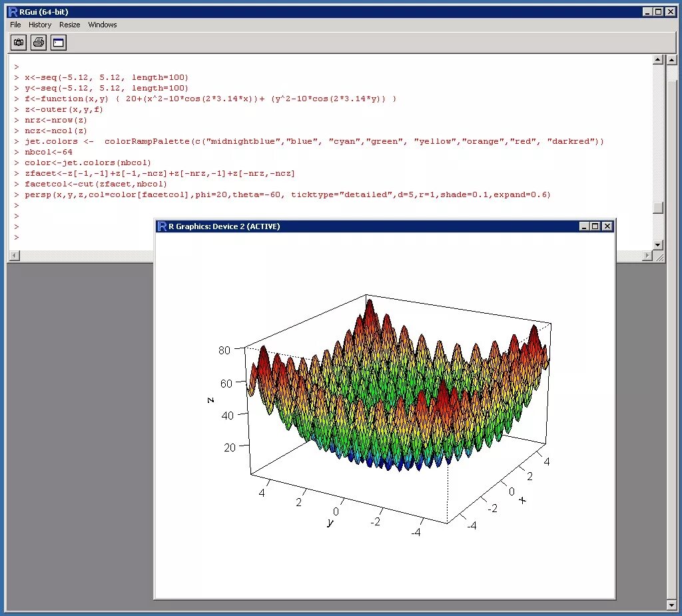Viewport: 682px width, 616px height.
Task: Click the z<-outer(x,y,f) line
Action: [x=64, y=109]
